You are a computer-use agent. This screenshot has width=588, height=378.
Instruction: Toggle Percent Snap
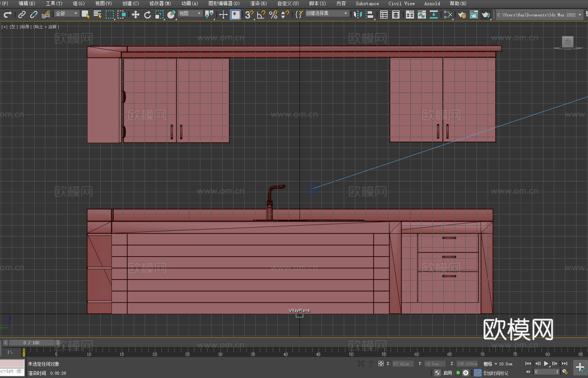tap(273, 14)
